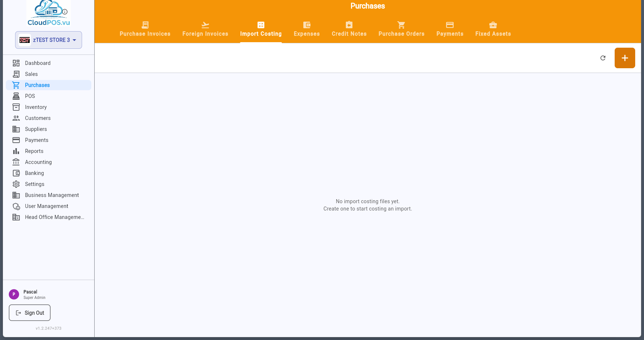Click the Reports bar chart icon
The image size is (644, 340).
16,151
